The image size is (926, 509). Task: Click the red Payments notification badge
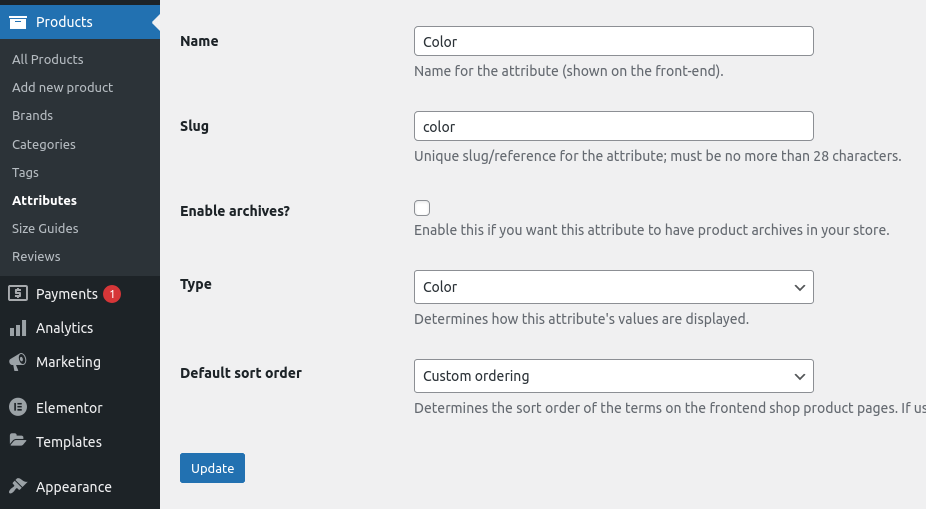point(112,293)
